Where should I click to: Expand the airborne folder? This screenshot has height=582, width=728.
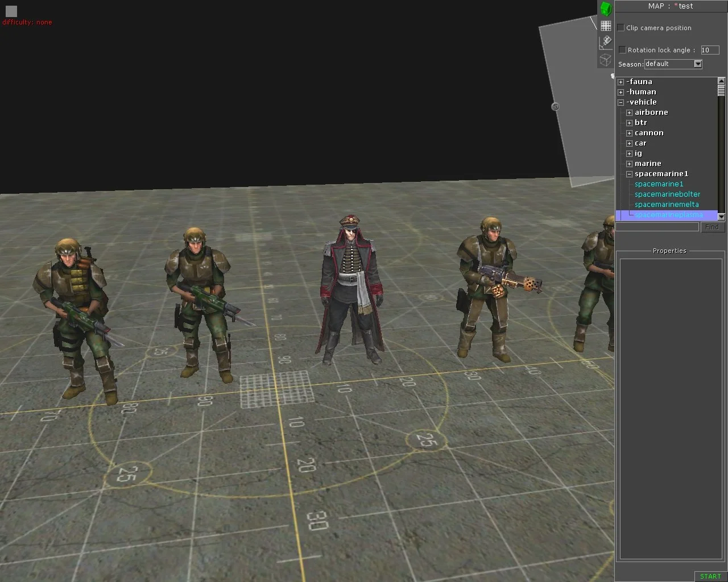630,113
